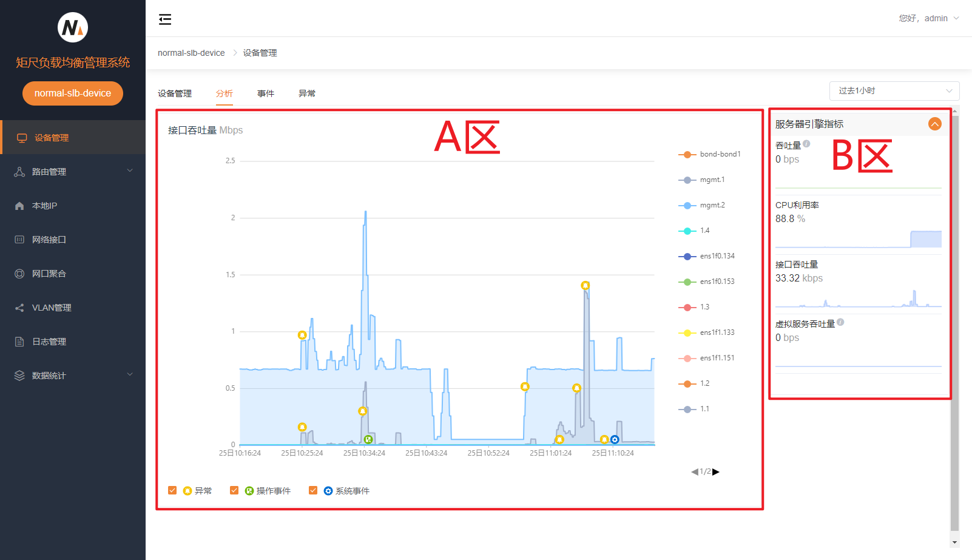Click the 本地IP home icon
The image size is (972, 560).
click(19, 206)
